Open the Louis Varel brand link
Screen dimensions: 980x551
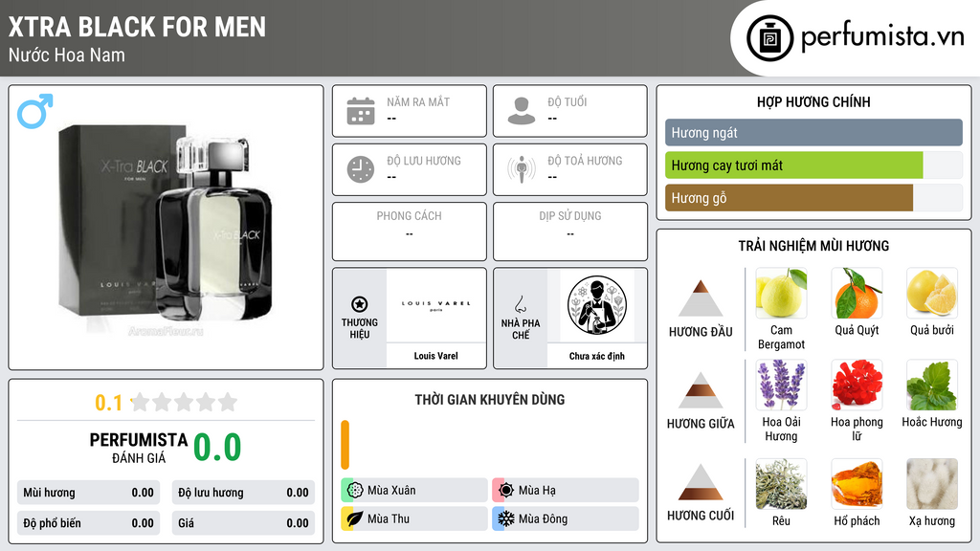coord(435,356)
